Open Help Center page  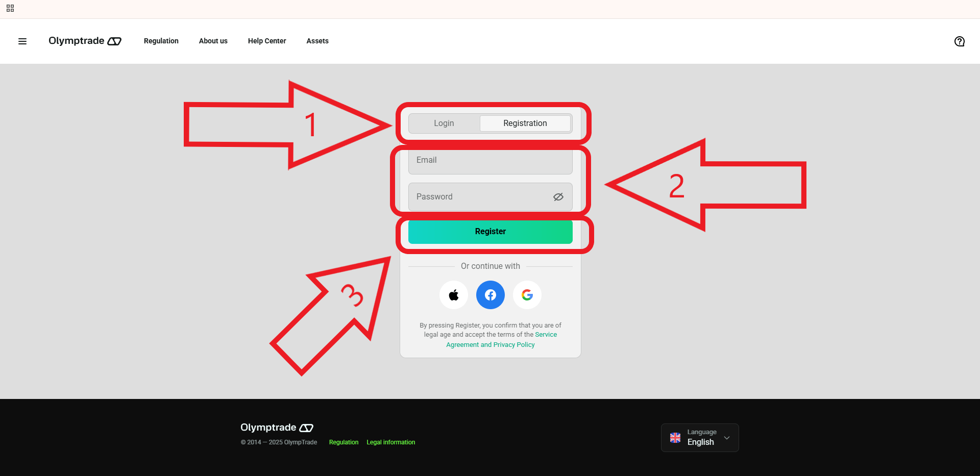click(x=267, y=41)
